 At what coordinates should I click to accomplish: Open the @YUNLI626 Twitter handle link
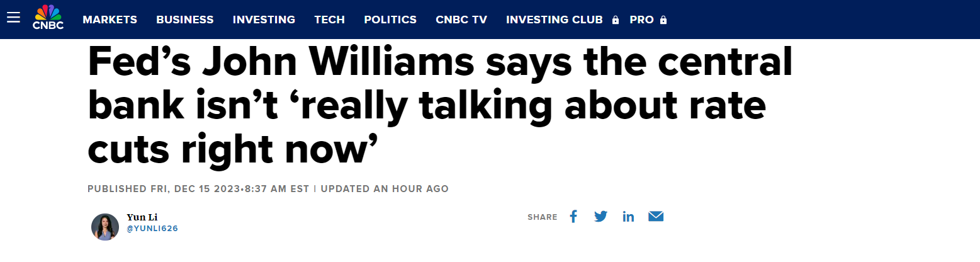click(152, 229)
